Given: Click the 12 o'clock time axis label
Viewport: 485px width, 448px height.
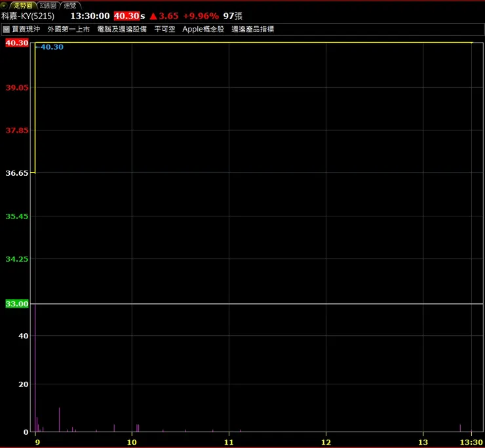Looking at the screenshot, I should pos(326,442).
